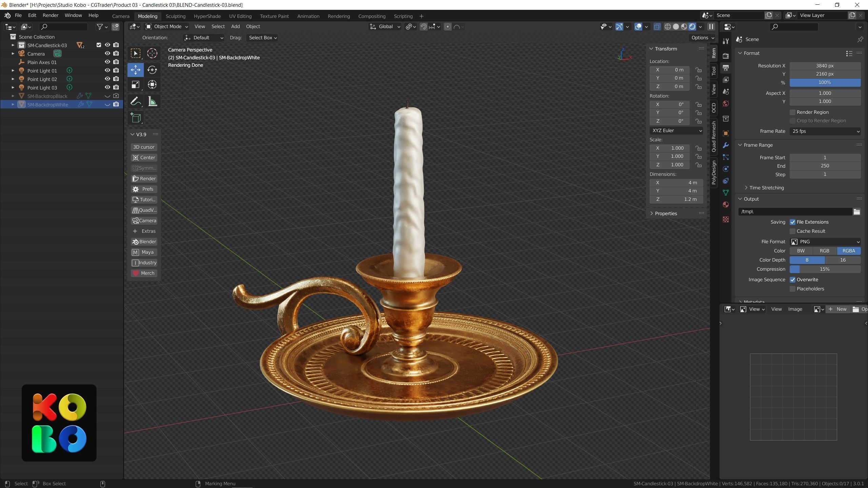This screenshot has height=488, width=868.
Task: Activate the Move tool
Action: tap(136, 70)
